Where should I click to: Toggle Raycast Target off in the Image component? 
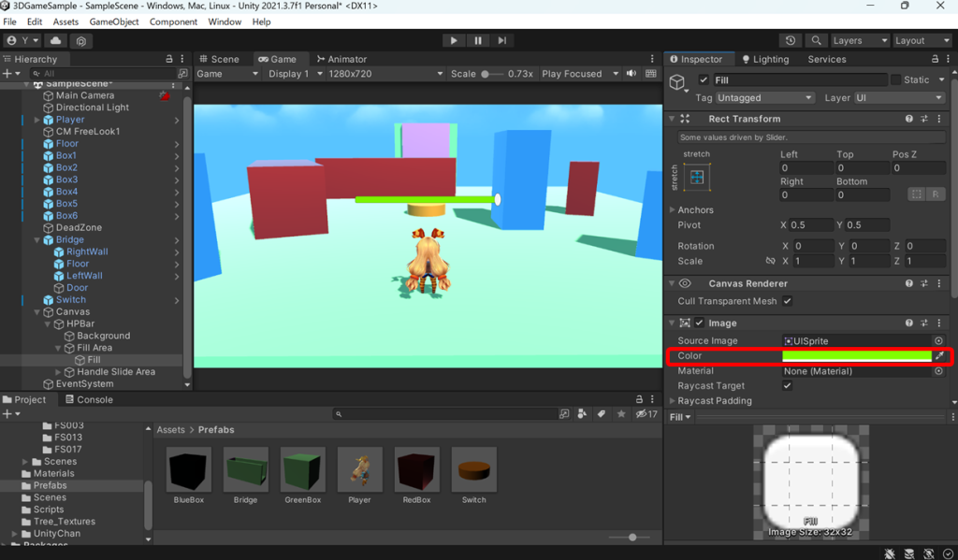tap(787, 385)
